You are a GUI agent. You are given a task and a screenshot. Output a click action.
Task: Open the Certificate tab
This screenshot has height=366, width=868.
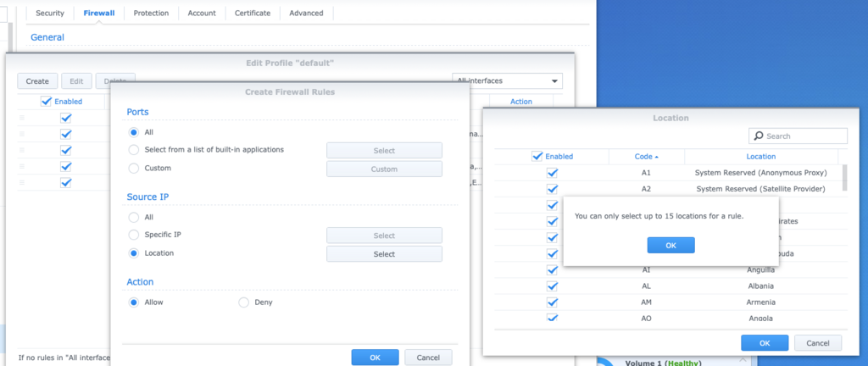[x=253, y=13]
